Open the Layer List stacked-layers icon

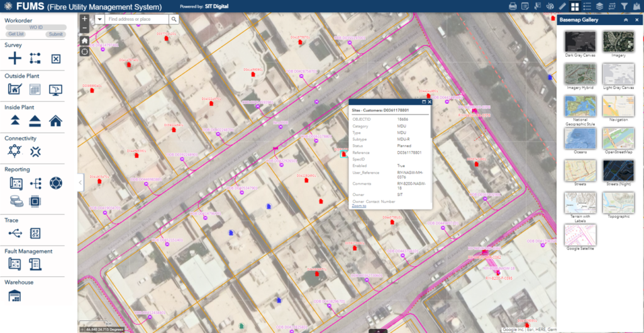click(599, 6)
